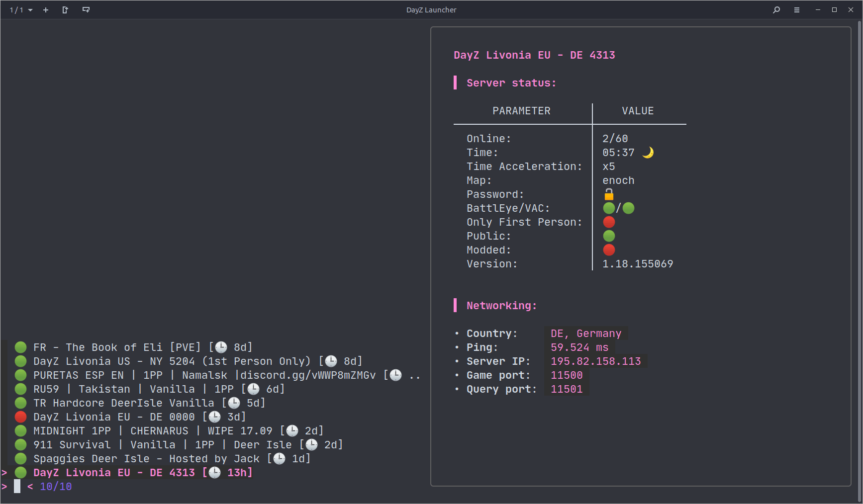Screen dimensions: 863x504
Task: Click the map value enoch
Action: 618,180
